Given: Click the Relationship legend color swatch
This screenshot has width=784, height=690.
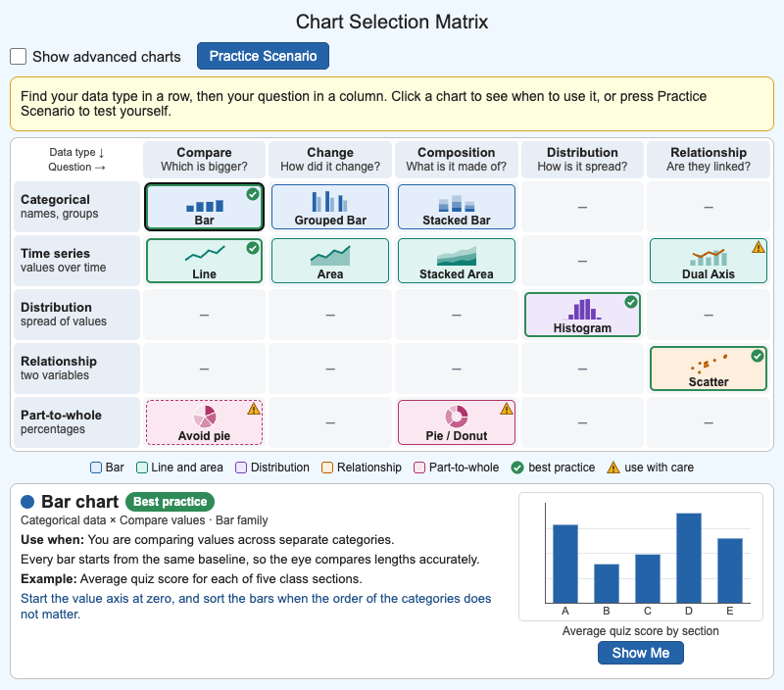Looking at the screenshot, I should (x=327, y=468).
